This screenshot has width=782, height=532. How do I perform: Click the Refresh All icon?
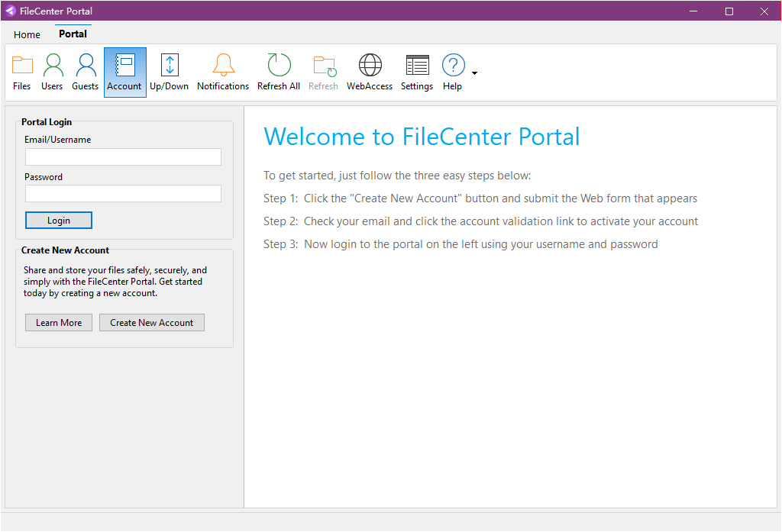click(279, 73)
